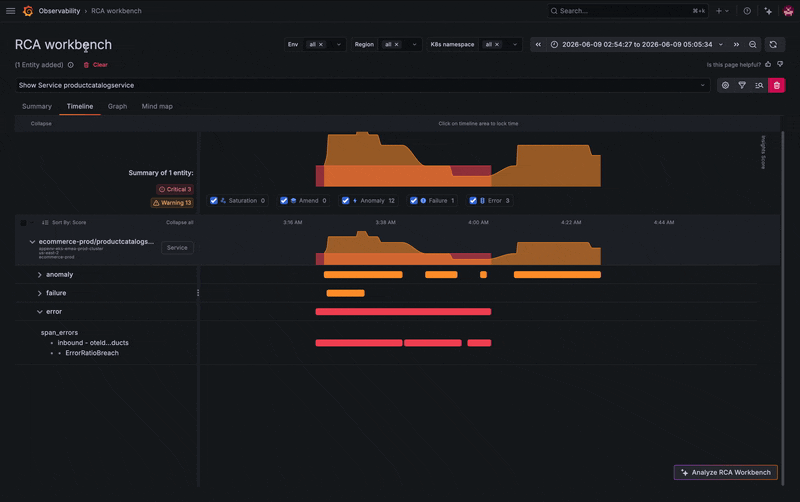
Task: Click the sort icon beside Sort By: Score
Action: (45, 222)
